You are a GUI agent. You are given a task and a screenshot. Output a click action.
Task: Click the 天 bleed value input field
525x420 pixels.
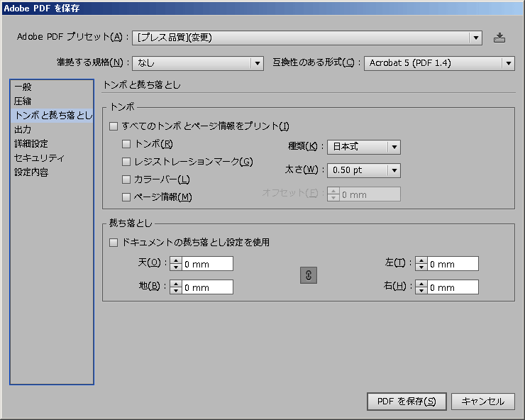[x=207, y=264]
